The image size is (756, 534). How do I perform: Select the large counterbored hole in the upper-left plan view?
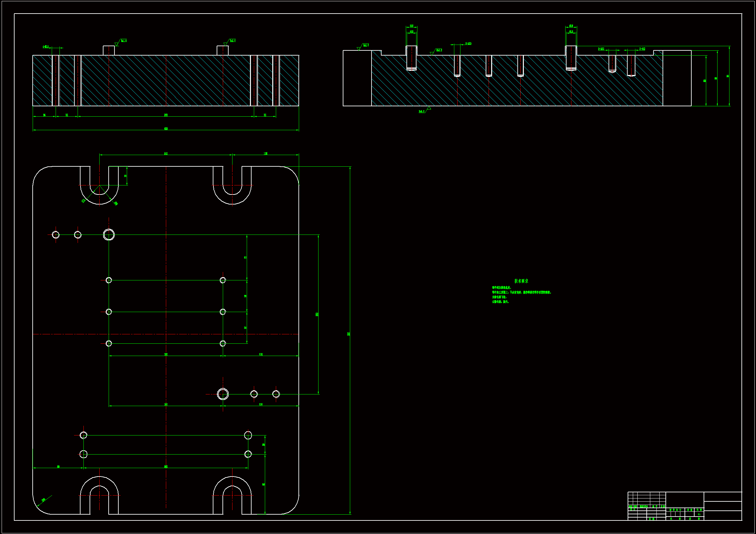click(109, 235)
